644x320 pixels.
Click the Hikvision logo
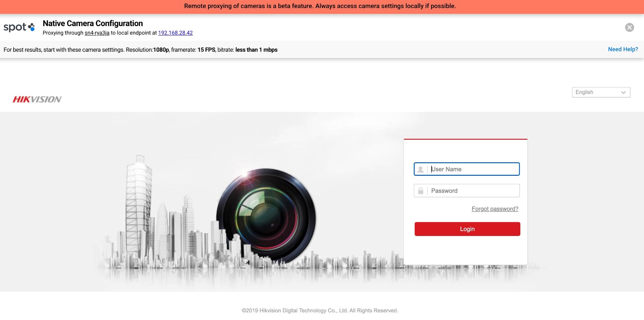click(x=37, y=99)
